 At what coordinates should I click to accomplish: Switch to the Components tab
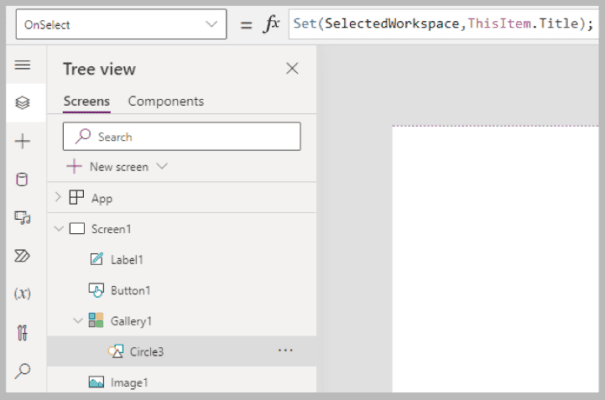point(166,101)
